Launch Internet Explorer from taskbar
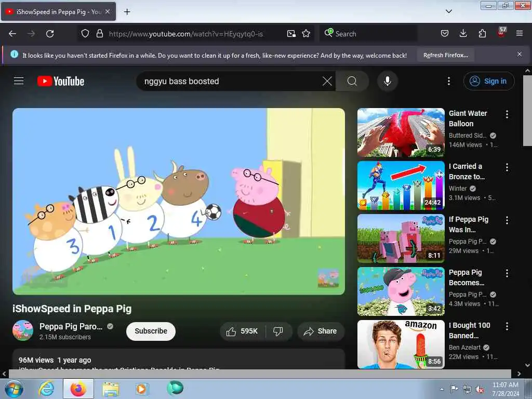 tap(46, 389)
